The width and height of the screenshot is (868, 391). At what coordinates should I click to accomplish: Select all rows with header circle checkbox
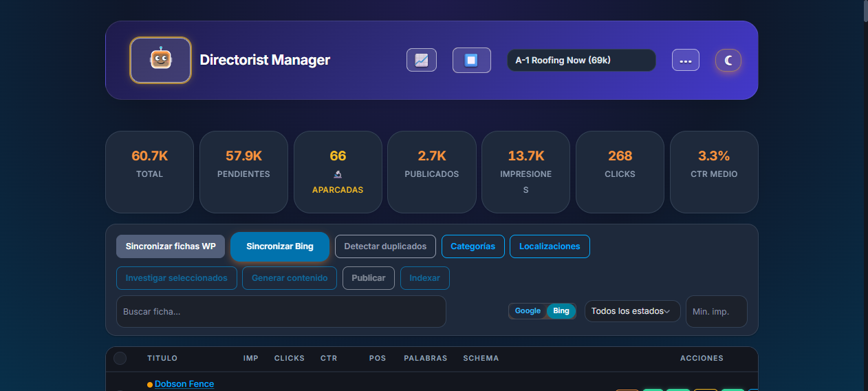120,358
